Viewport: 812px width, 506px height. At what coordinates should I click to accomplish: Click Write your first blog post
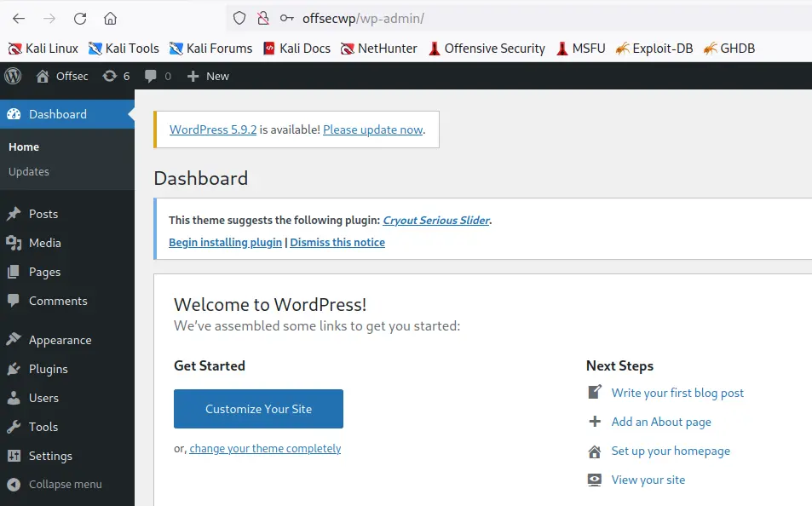click(x=677, y=393)
